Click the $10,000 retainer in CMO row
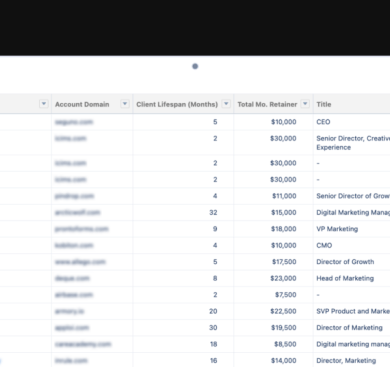The image size is (390, 367). (x=284, y=245)
